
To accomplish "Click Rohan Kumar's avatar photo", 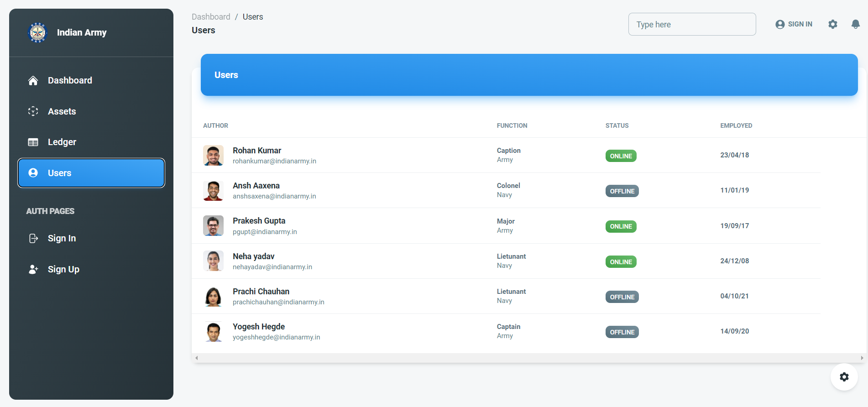I will coord(213,155).
